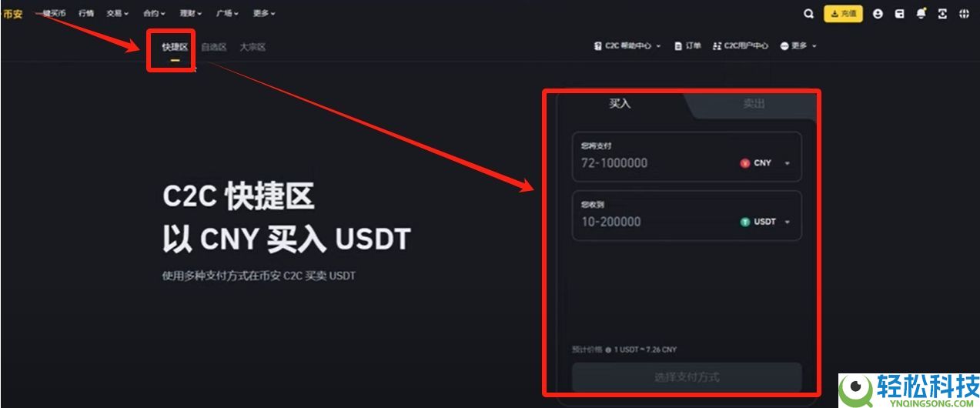This screenshot has height=408, width=980.
Task: Open the search magnifier icon
Action: [808, 14]
